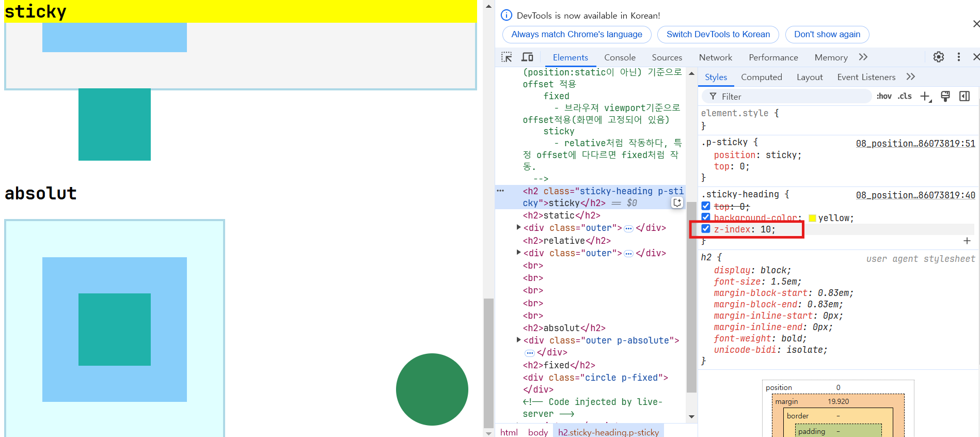This screenshot has width=980, height=437.
Task: Click element.style rule block
Action: tap(838, 119)
